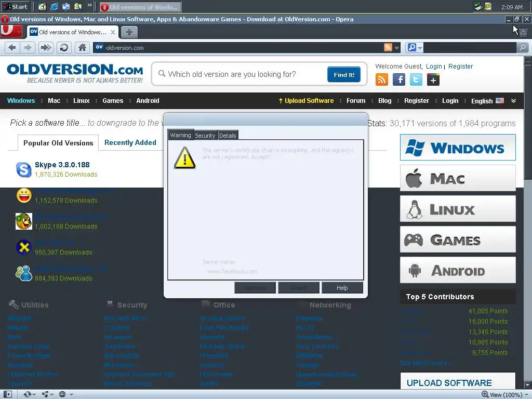This screenshot has width=532, height=399.
Task: Open the Google Plus social icon
Action: click(x=433, y=79)
